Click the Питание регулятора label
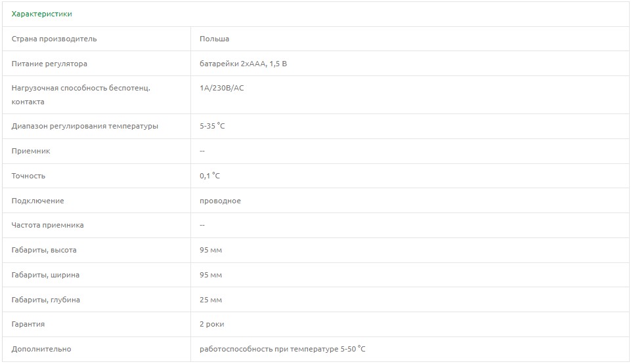Image resolution: width=633 pixels, height=364 pixels. click(x=49, y=64)
